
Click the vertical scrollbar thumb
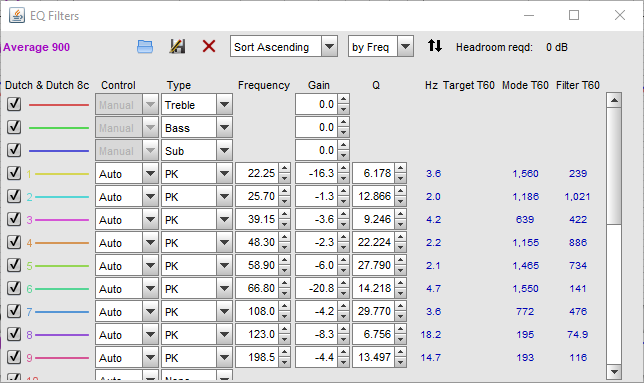[614, 165]
